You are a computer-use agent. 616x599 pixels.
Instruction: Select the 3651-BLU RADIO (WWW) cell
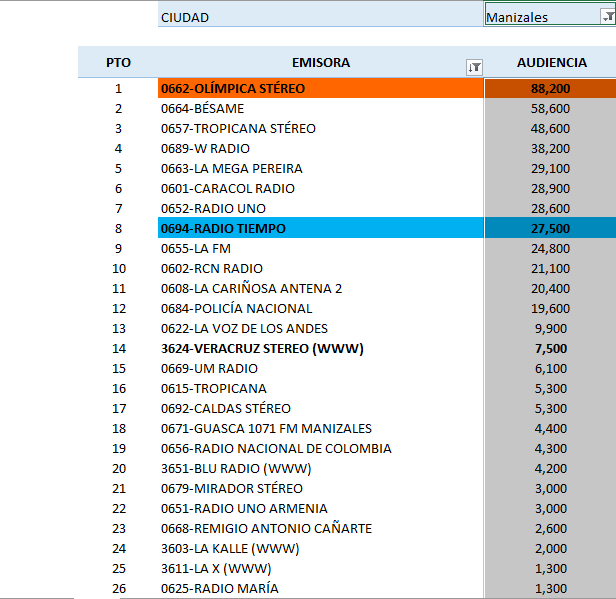(x=321, y=469)
